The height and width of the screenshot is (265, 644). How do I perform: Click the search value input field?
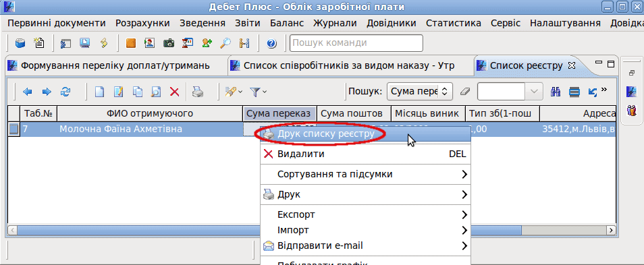501,92
